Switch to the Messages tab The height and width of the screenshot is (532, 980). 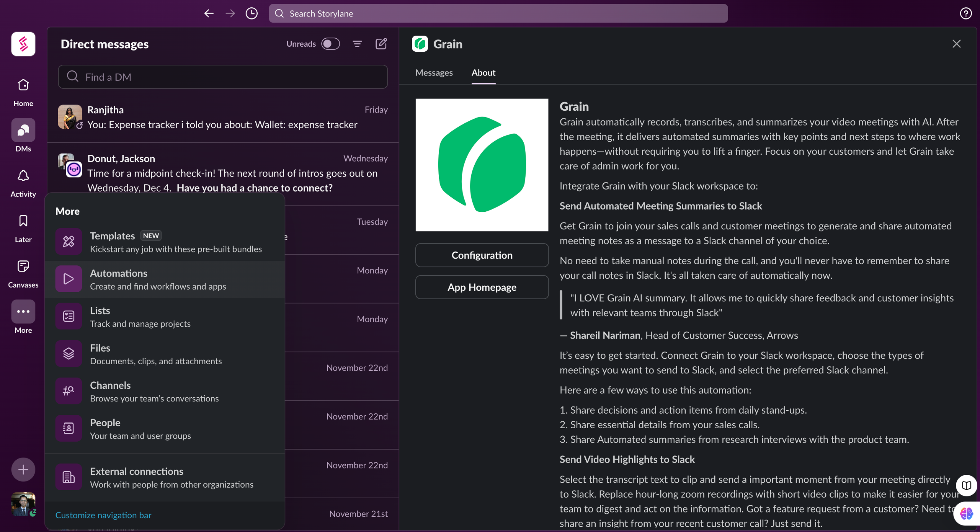click(x=434, y=72)
